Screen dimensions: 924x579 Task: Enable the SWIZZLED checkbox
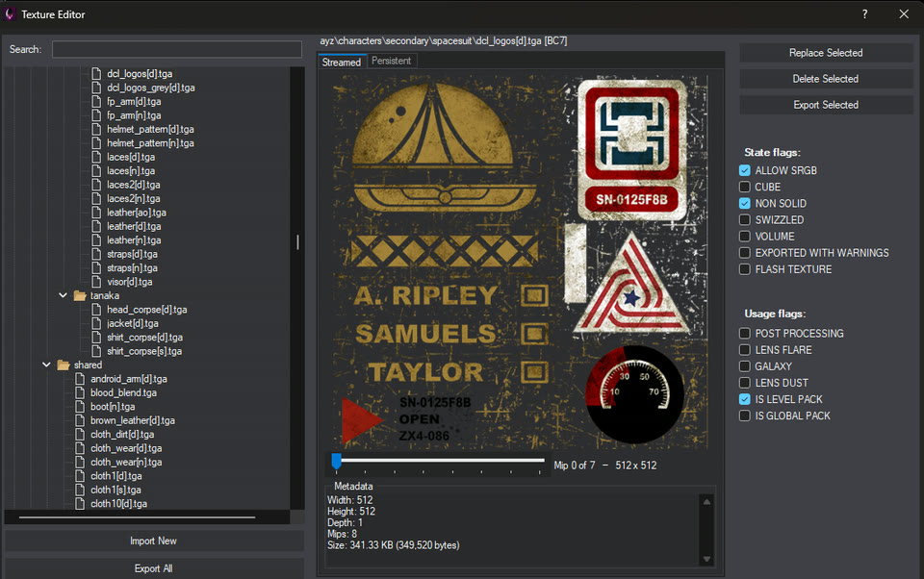[x=745, y=219]
